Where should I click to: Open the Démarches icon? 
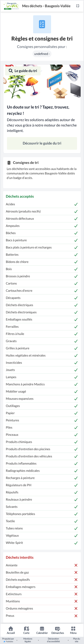(58, 628)
